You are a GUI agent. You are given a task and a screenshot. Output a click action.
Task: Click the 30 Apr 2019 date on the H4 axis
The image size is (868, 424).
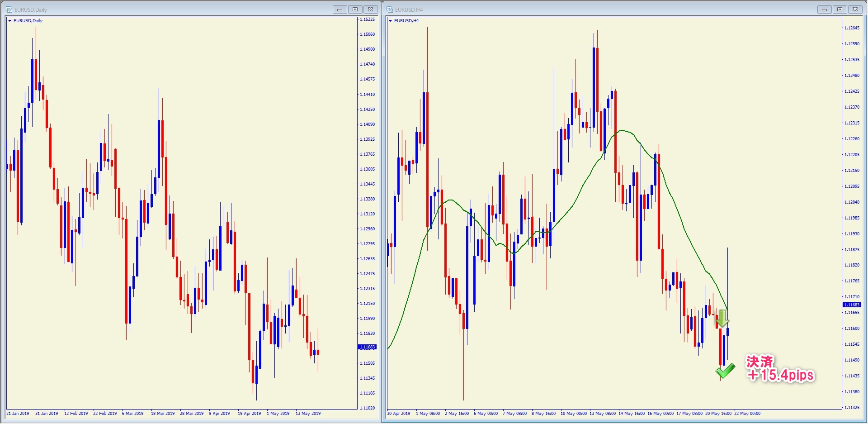399,414
